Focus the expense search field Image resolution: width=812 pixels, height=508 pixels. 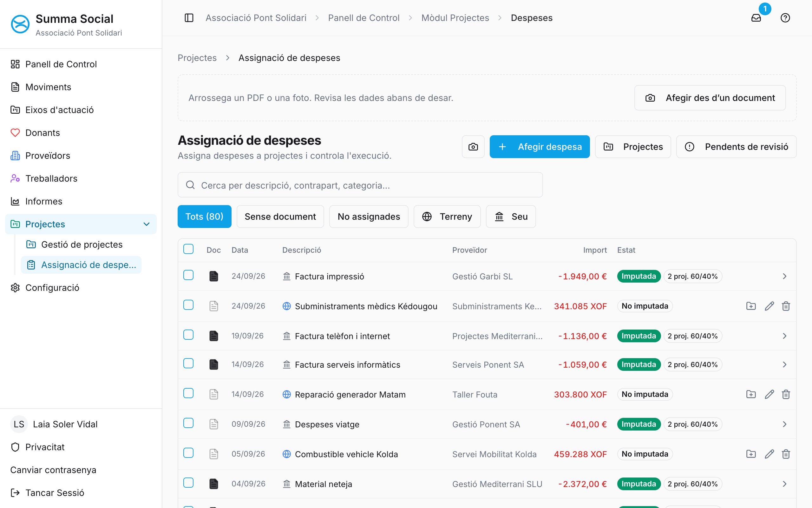point(360,185)
